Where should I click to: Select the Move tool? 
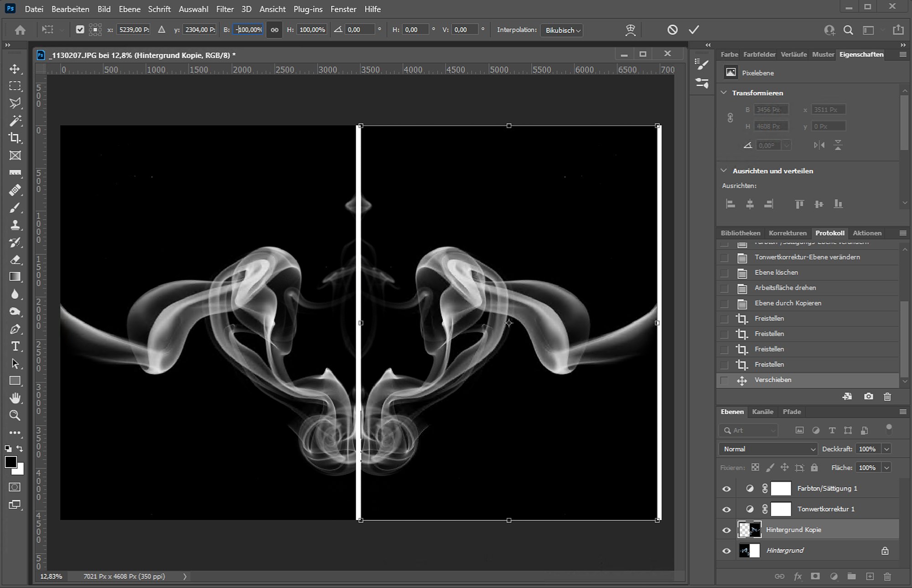click(15, 69)
